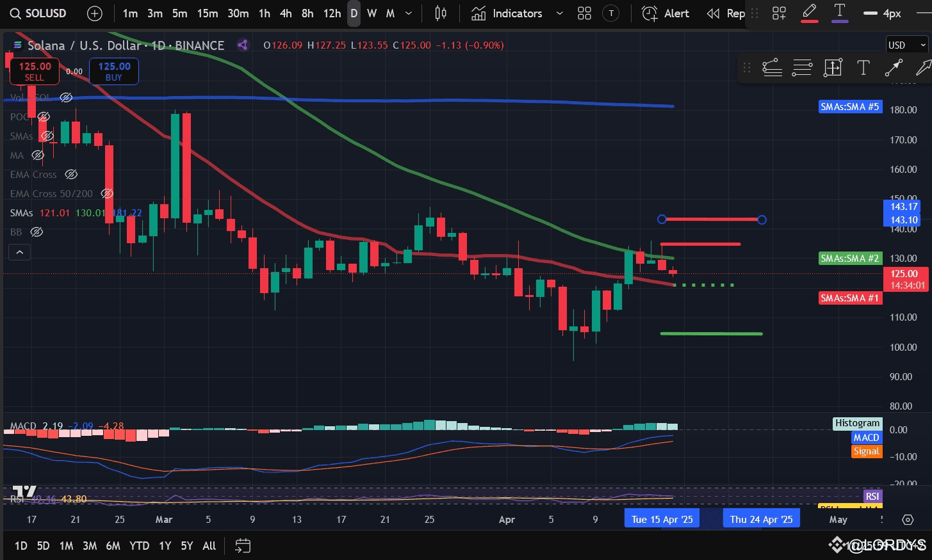Grab the favorite tools toolbar drag handle
This screenshot has height=560, width=932.
click(x=746, y=67)
